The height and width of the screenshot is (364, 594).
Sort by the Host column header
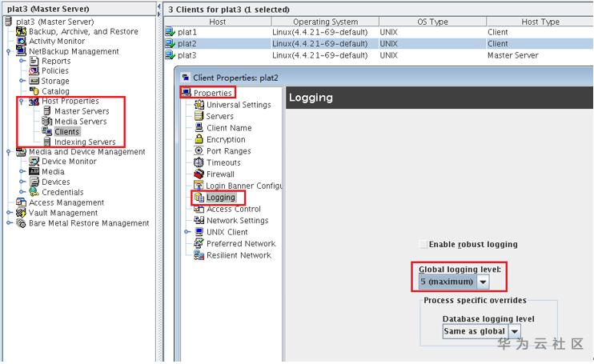218,22
